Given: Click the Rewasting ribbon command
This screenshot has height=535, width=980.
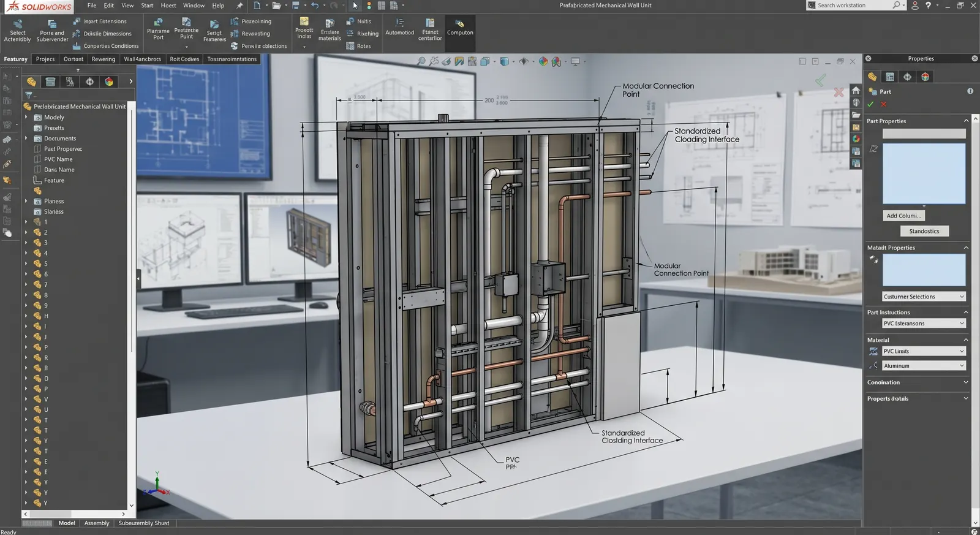Looking at the screenshot, I should point(251,34).
